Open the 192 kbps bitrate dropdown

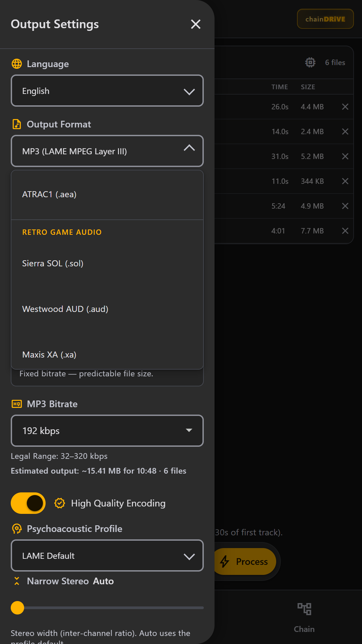[x=107, y=431]
